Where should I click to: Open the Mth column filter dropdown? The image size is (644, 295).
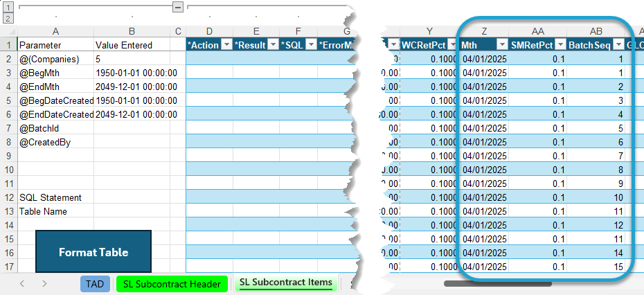pyautogui.click(x=502, y=45)
